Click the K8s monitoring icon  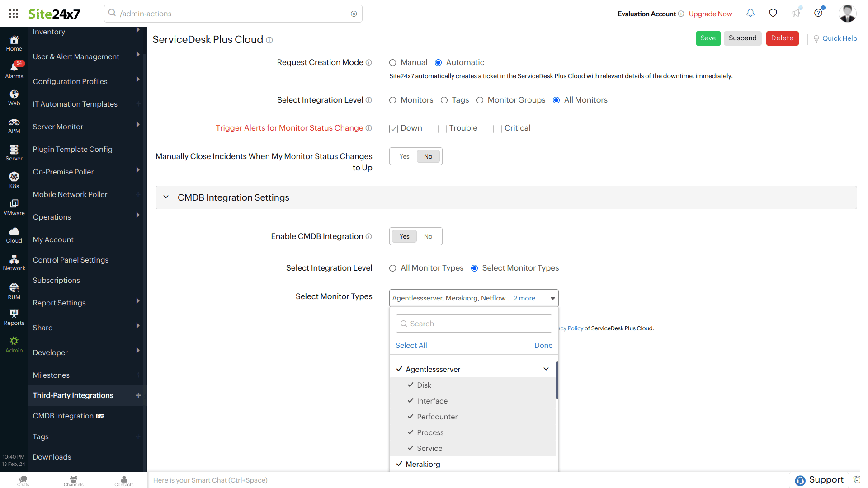click(14, 180)
